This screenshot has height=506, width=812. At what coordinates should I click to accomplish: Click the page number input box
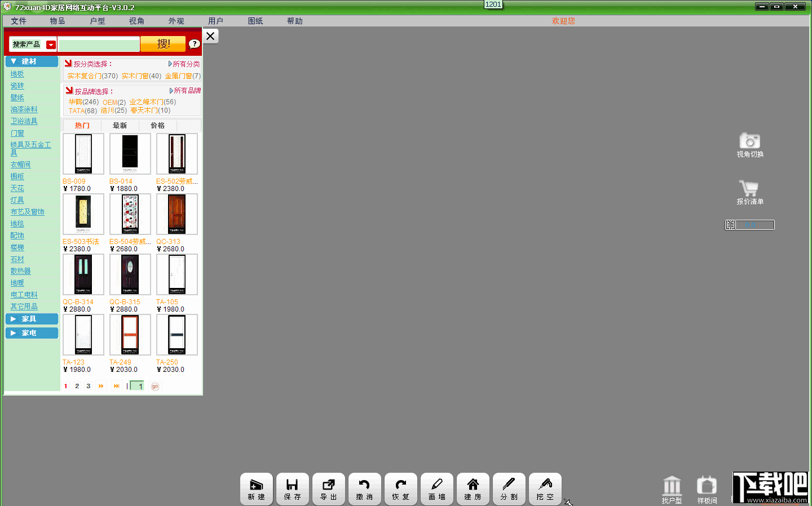pyautogui.click(x=137, y=386)
